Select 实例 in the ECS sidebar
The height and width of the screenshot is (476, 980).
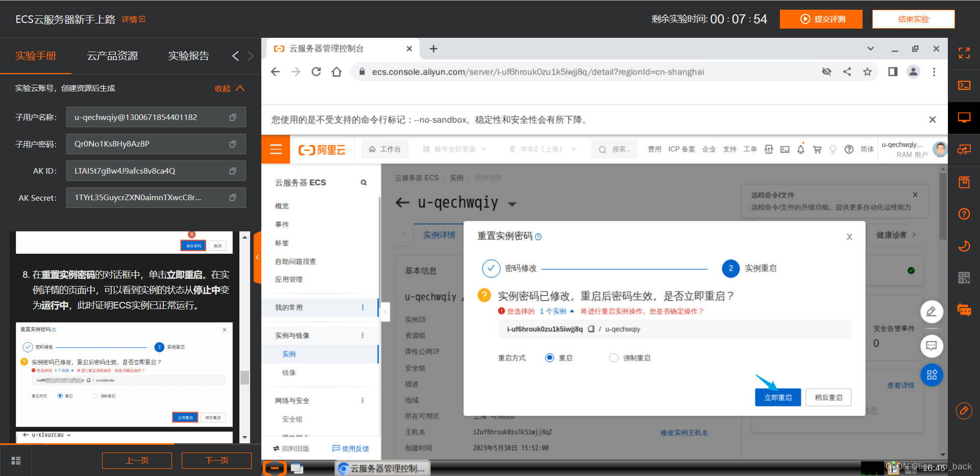click(x=289, y=354)
